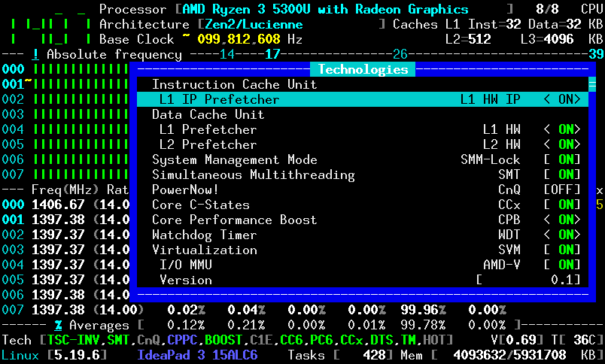Click the CPPC tech flag
Screen dimensions: 605x364
coord(182,340)
